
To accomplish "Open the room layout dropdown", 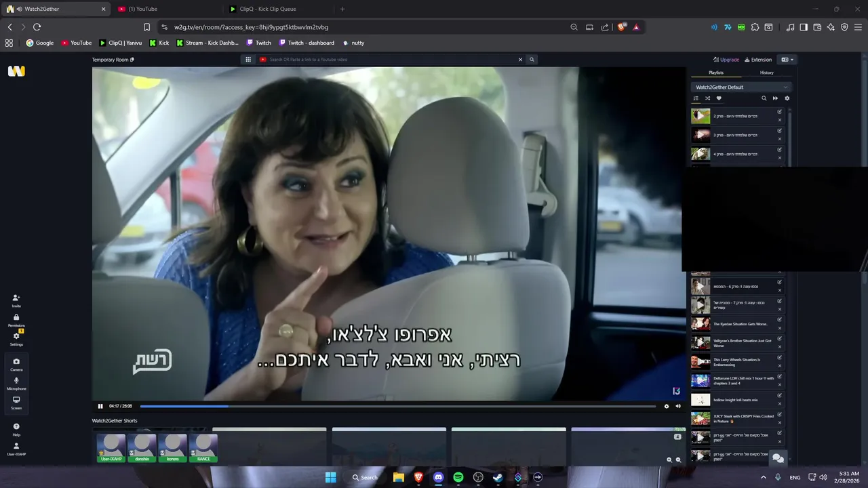I will 787,60.
